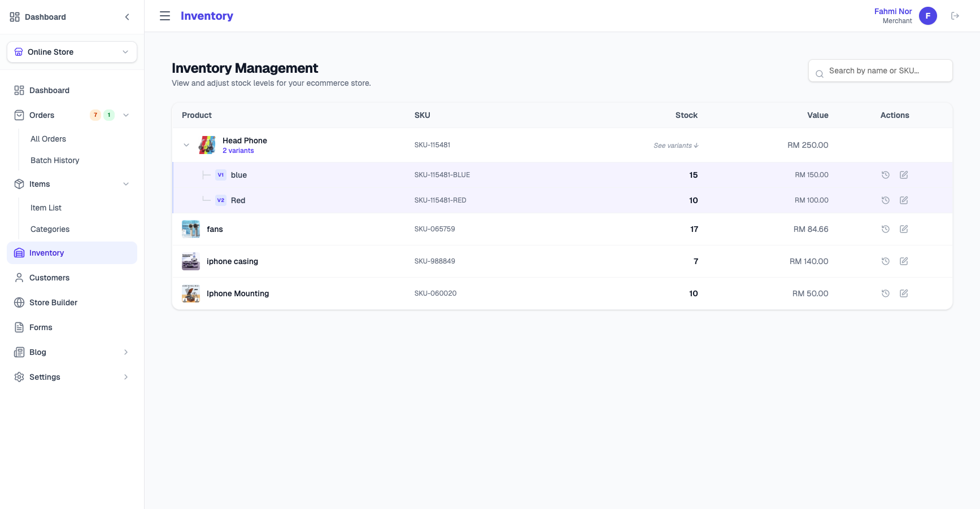Open the Online Store dropdown

point(72,52)
